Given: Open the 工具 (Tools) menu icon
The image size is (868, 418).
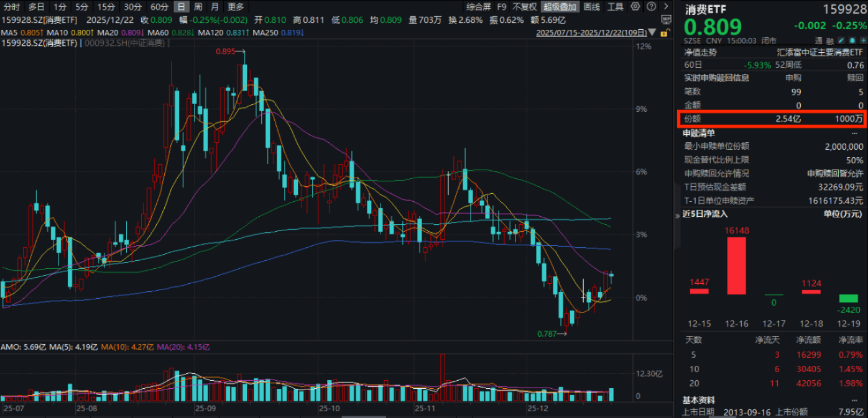Looking at the screenshot, I should [616, 6].
